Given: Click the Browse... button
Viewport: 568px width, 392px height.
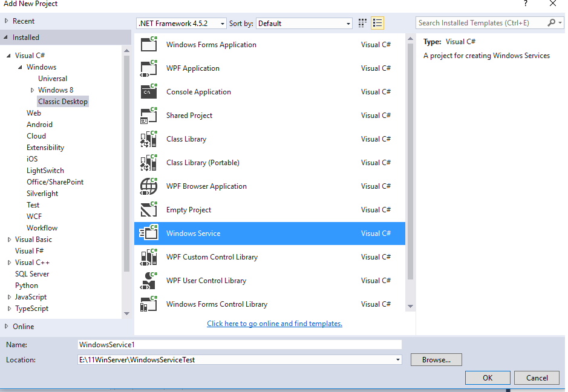Looking at the screenshot, I should tap(436, 360).
